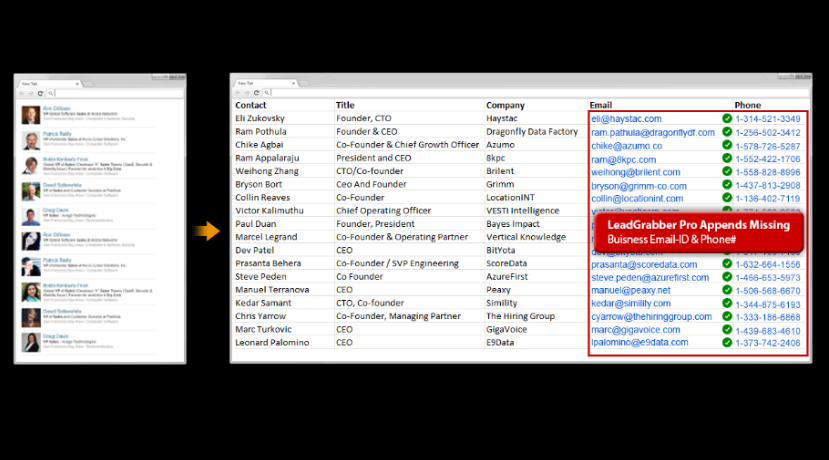This screenshot has width=829, height=460.
Task: Click the orange arrow between the two windows
Action: click(x=207, y=231)
